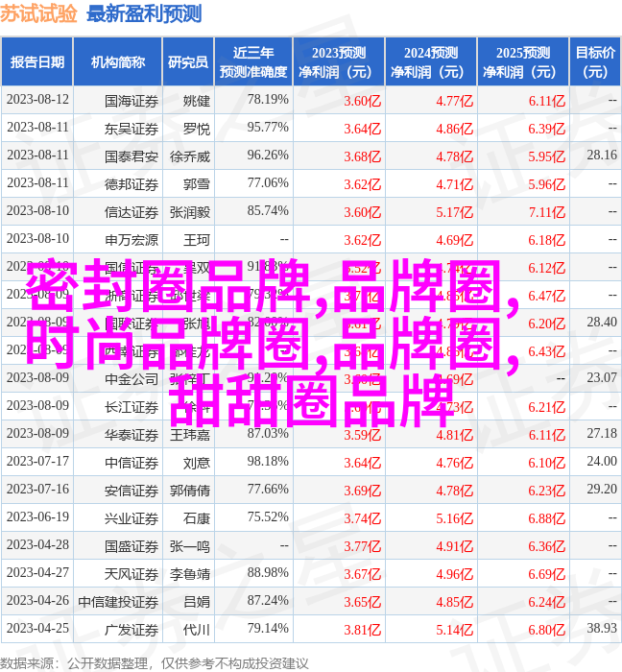Click analyst name 王珂
Image resolution: width=622 pixels, height=672 pixels.
(197, 240)
